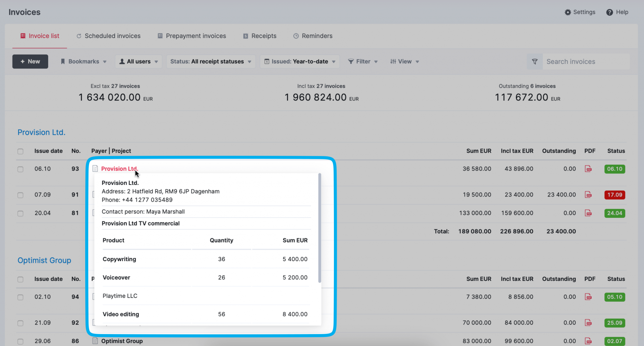644x346 pixels.
Task: Download the PDF of invoice 91
Action: click(589, 195)
